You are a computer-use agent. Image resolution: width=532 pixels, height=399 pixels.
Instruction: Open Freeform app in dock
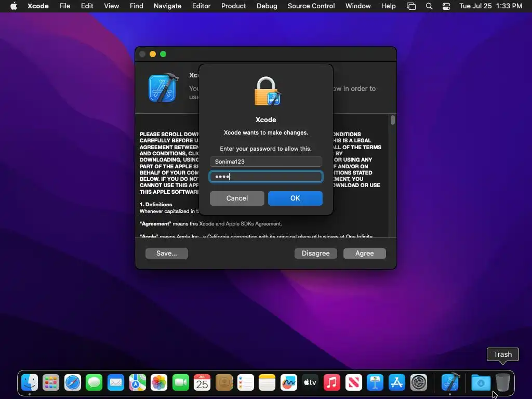[x=289, y=382]
